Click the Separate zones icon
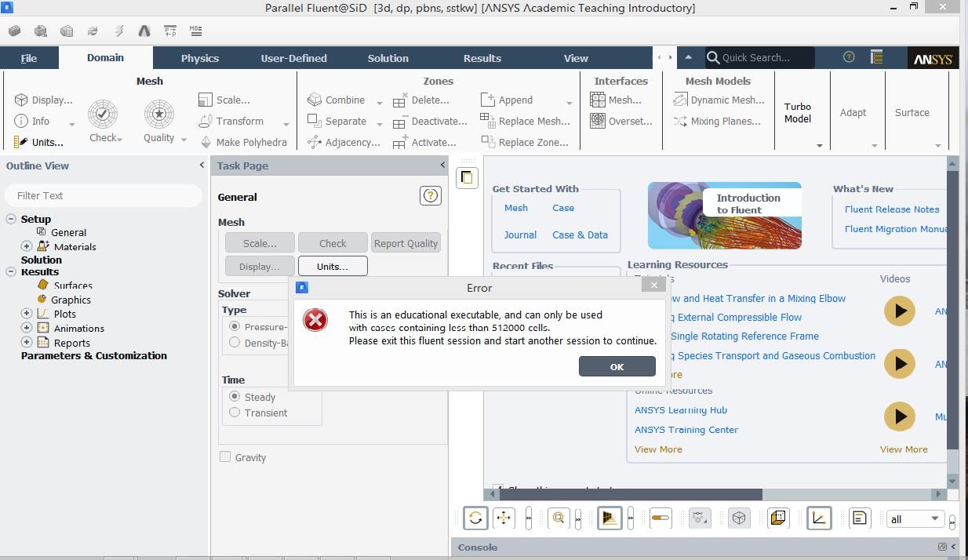Viewport: 968px width, 560px height. [x=315, y=121]
